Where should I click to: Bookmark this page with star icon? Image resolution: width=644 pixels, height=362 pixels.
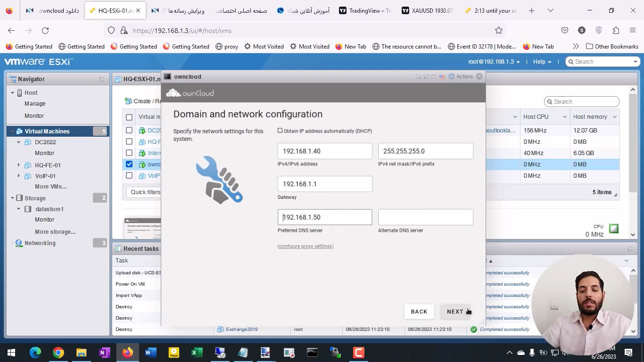[x=499, y=30]
